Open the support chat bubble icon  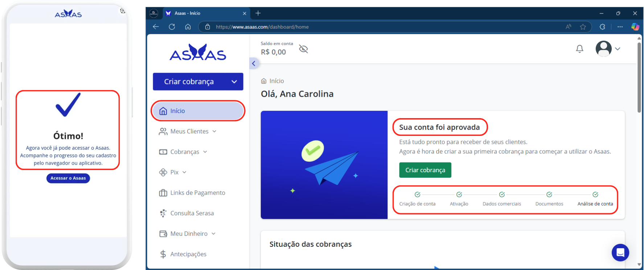(620, 252)
